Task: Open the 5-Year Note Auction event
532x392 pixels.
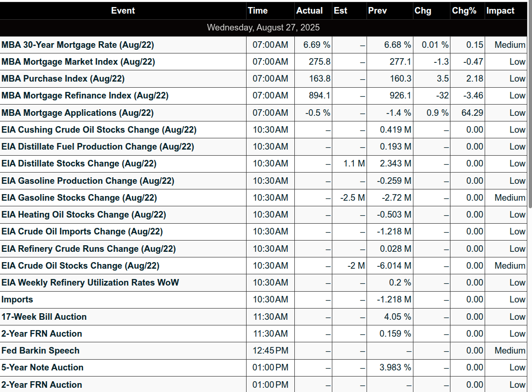Action: tap(42, 368)
